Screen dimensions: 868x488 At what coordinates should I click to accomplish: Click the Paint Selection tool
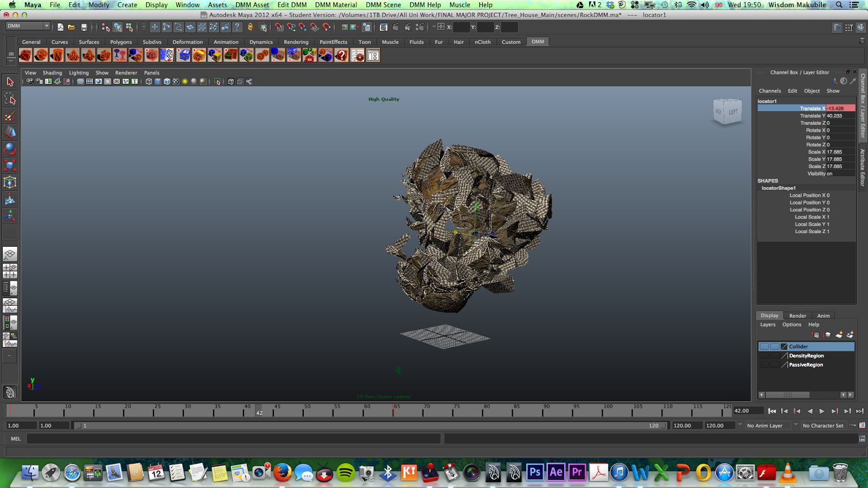(10, 116)
